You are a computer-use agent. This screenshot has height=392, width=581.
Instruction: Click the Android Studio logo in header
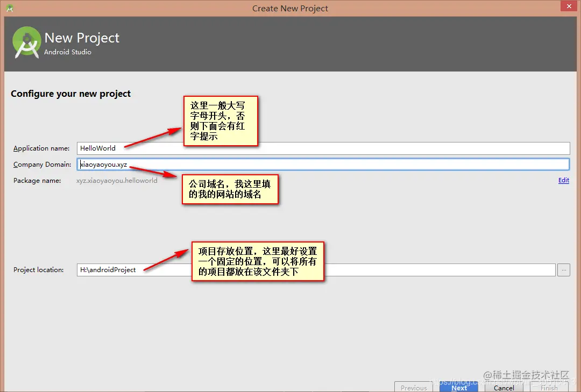point(26,42)
